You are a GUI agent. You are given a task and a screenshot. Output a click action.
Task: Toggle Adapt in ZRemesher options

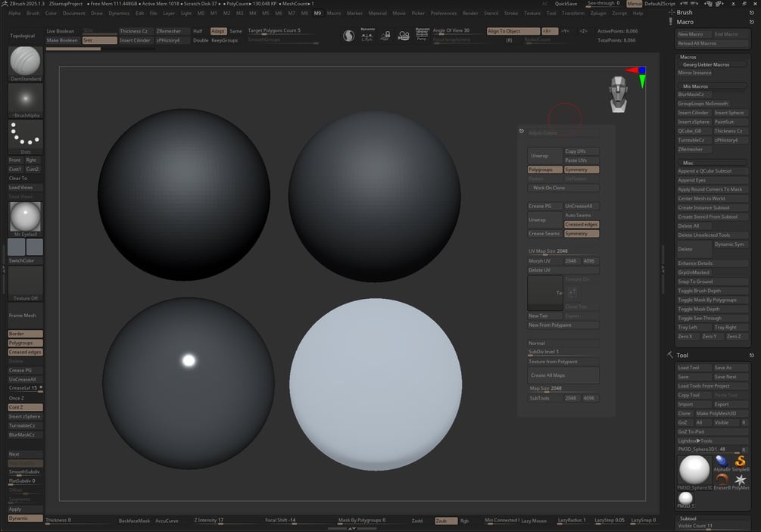(x=218, y=31)
